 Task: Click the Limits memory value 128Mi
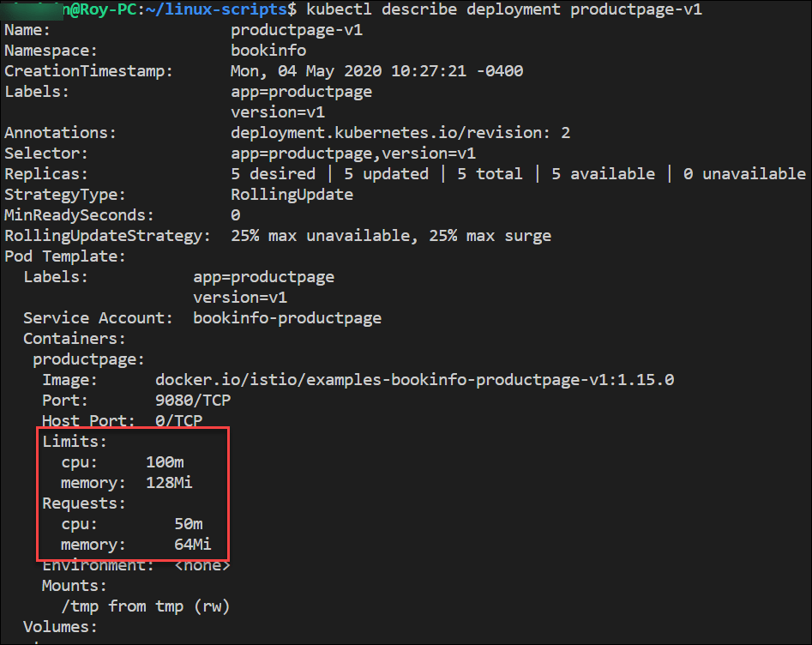(x=169, y=483)
